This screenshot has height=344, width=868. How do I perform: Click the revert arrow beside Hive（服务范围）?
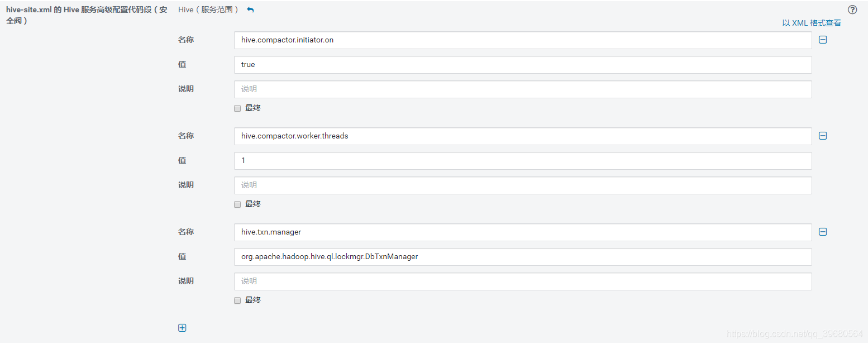(x=249, y=9)
